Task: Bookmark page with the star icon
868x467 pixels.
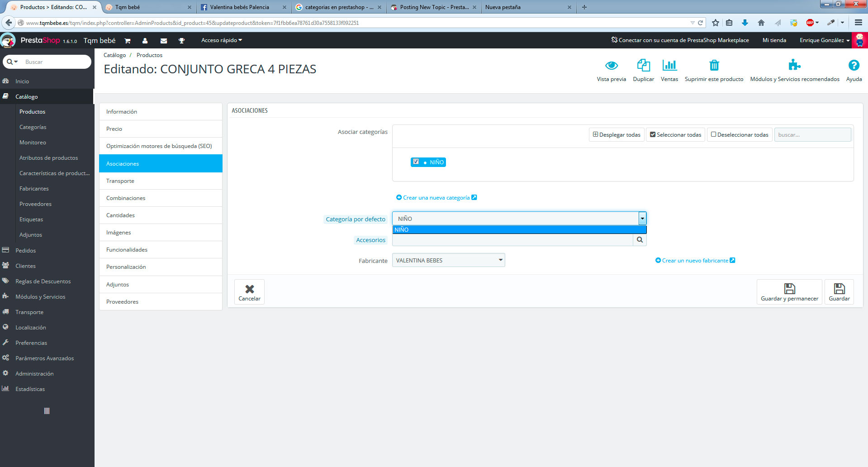Action: click(x=715, y=23)
